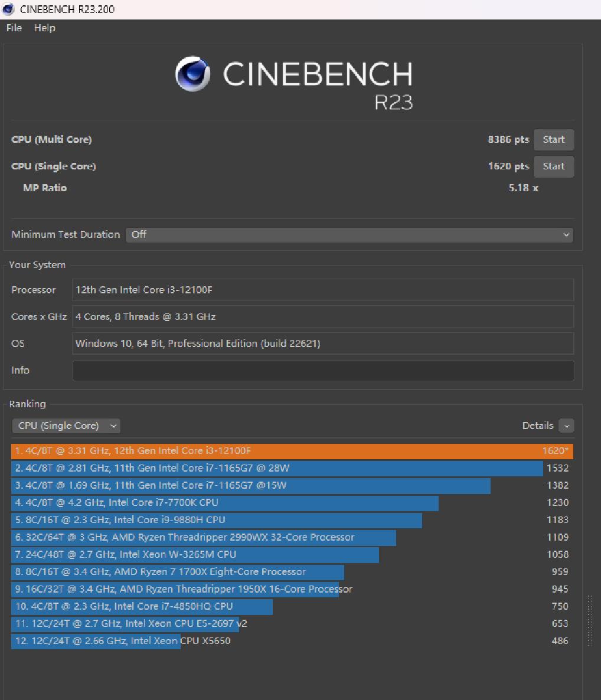
Task: Open the Help menu
Action: (x=44, y=28)
